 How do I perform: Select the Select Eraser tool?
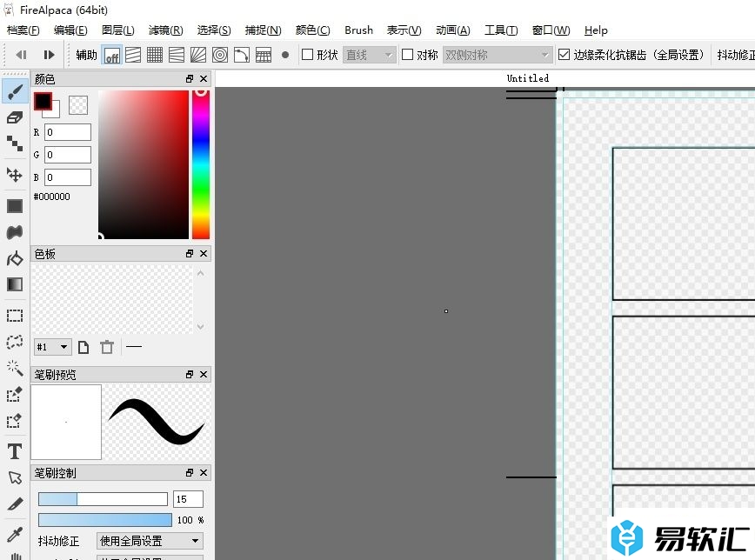point(15,420)
